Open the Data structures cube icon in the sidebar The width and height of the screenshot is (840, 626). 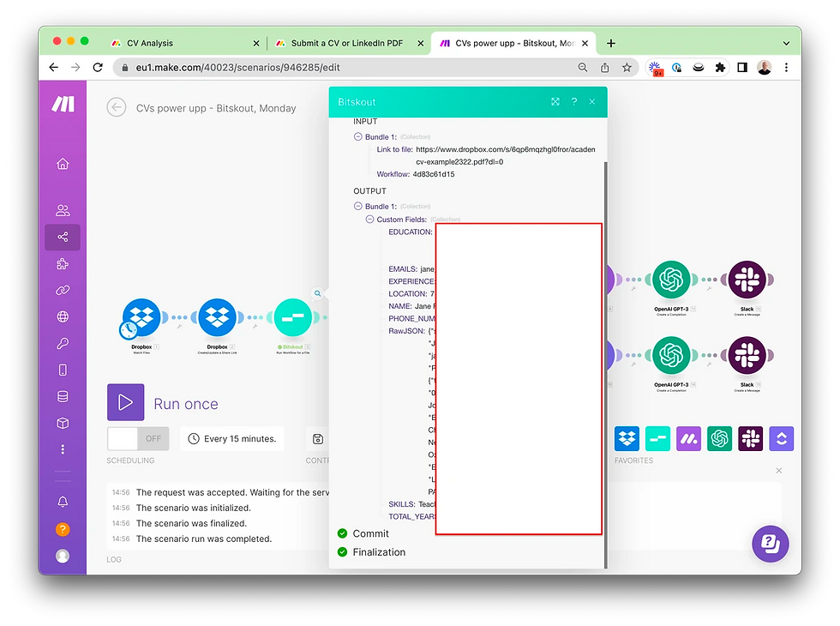63,423
